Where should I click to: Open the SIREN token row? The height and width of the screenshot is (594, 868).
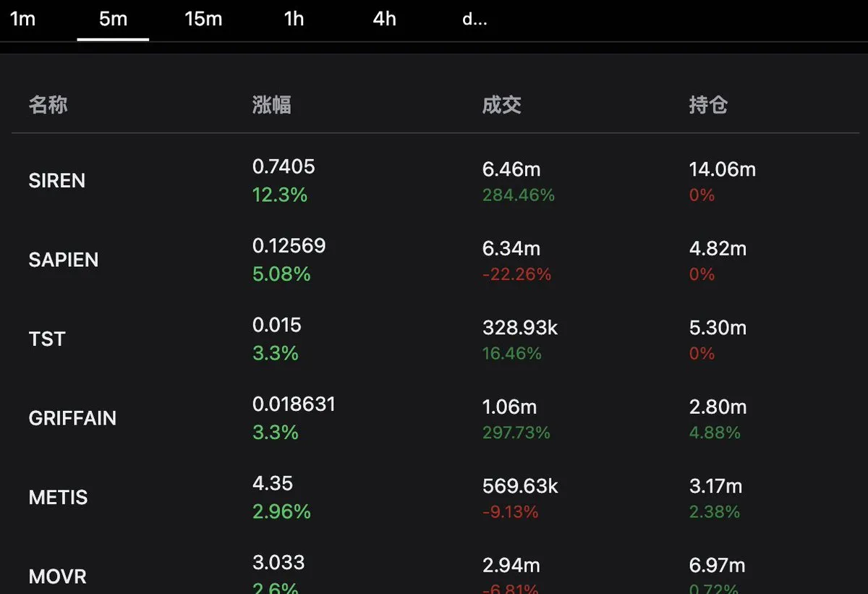pos(56,180)
